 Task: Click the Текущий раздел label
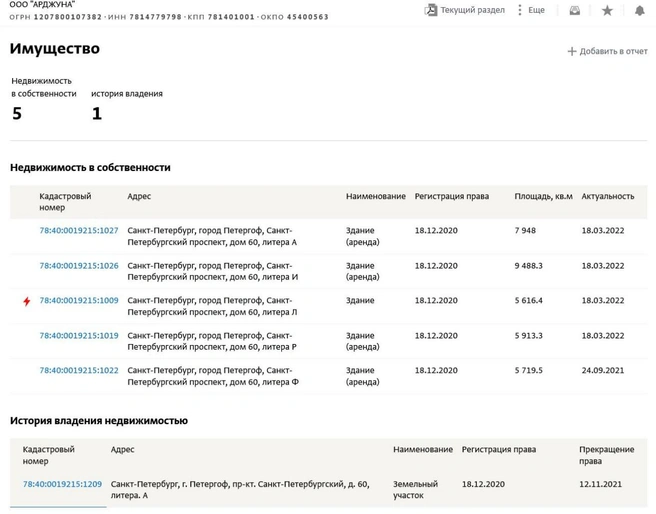[x=472, y=10]
